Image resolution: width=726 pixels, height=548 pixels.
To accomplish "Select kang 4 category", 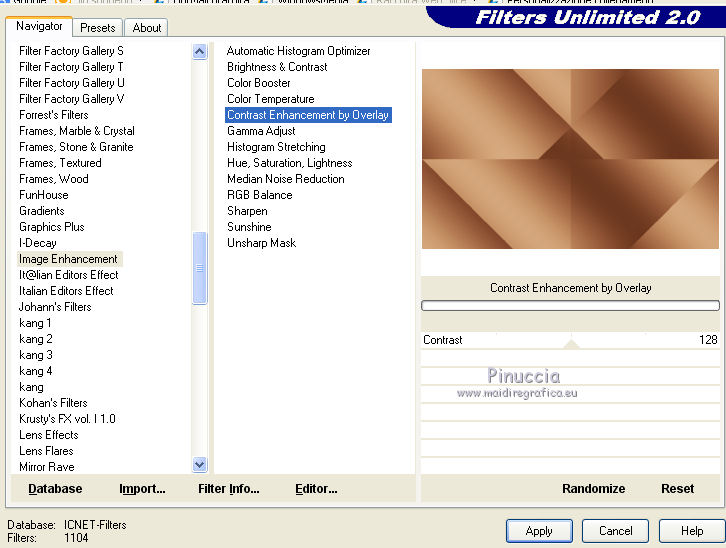I will 36,371.
